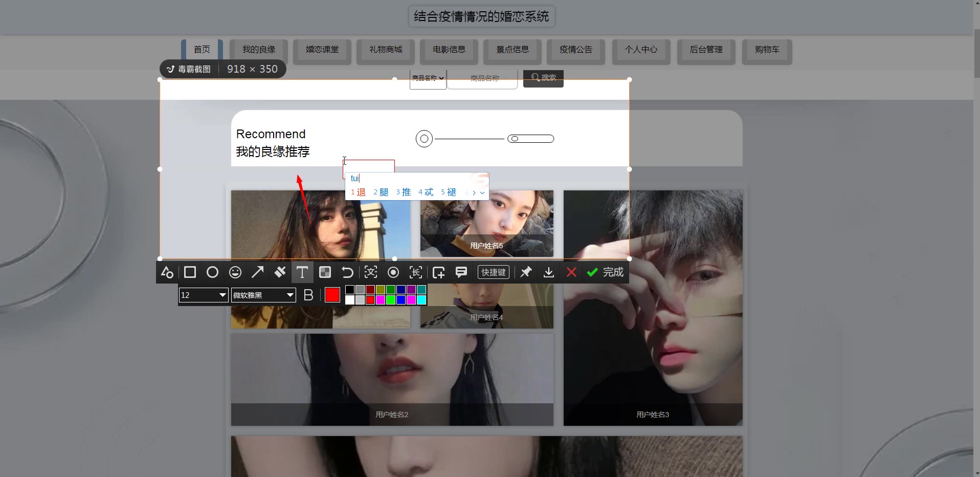
Task: Select the mosaic blur tool
Action: click(x=325, y=272)
